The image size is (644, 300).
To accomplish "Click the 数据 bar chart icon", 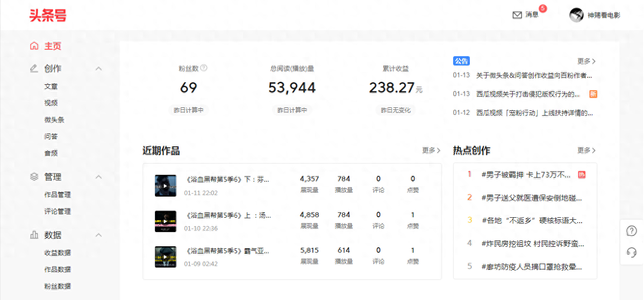I will point(34,235).
